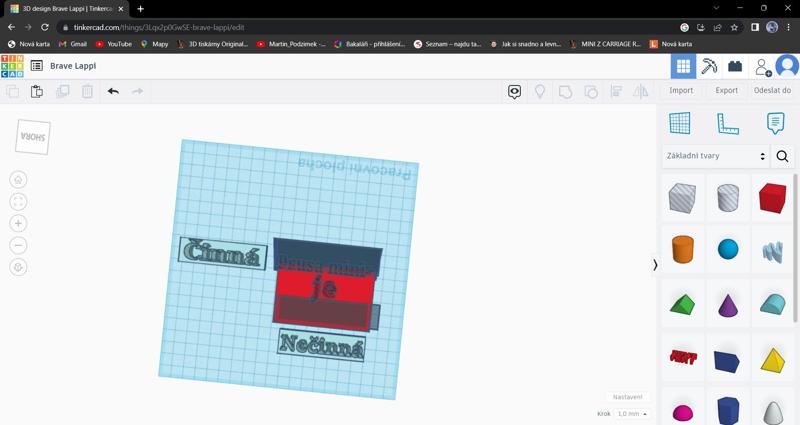
Task: Click the undo arrow in toolbar
Action: 113,91
